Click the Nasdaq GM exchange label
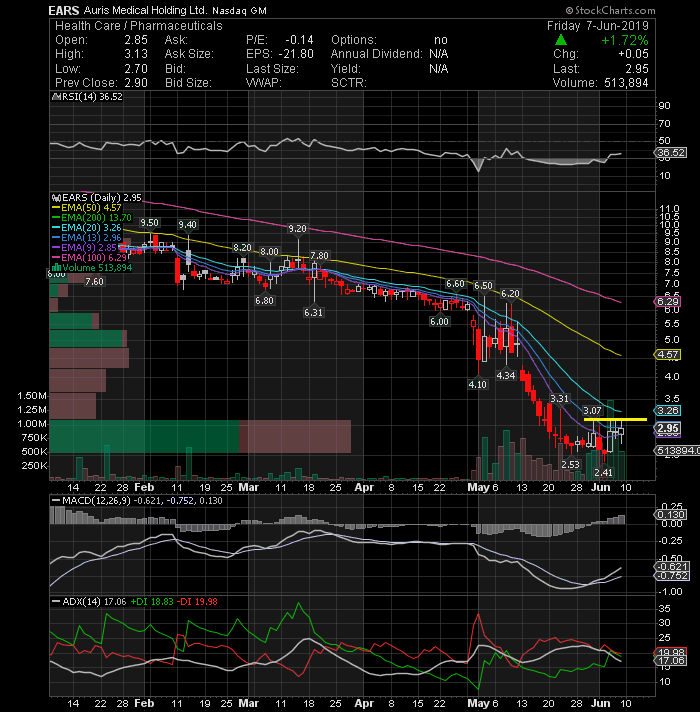This screenshot has width=700, height=712. (239, 11)
